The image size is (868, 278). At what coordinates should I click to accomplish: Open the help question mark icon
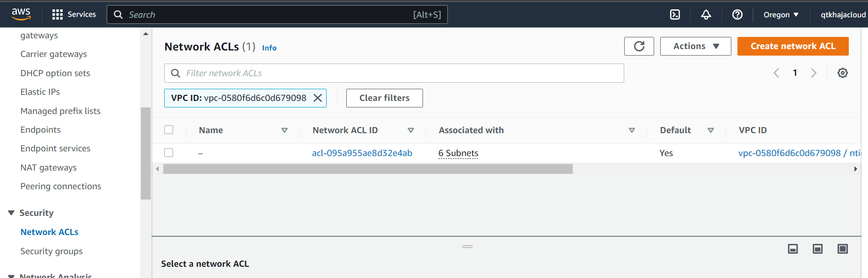coord(737,14)
